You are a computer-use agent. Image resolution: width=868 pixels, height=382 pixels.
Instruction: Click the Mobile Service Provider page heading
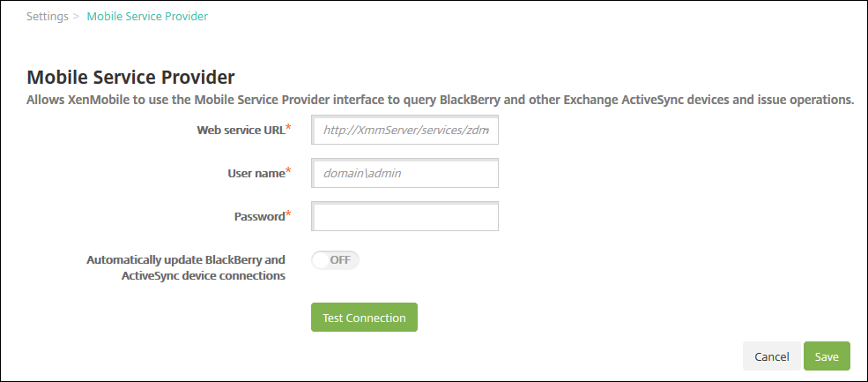(131, 76)
